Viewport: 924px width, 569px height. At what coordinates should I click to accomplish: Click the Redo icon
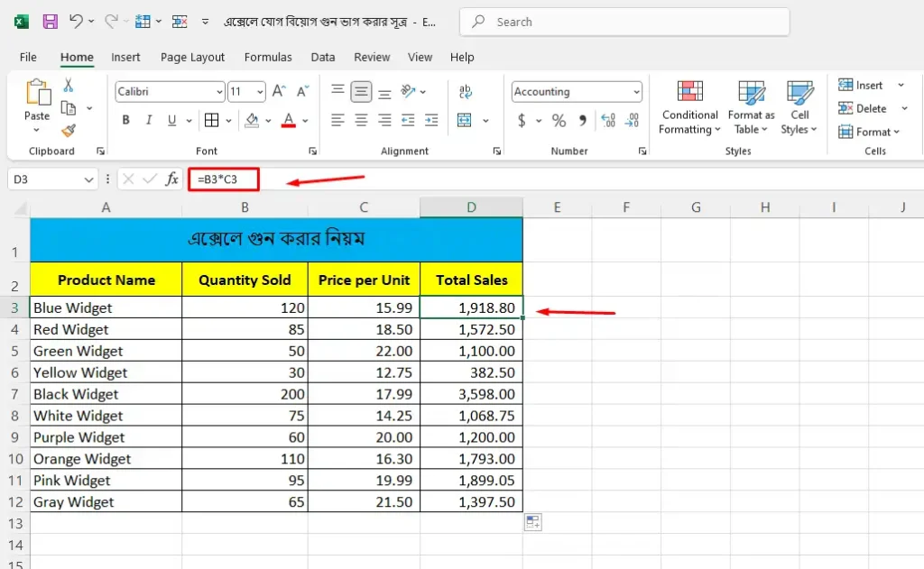point(111,22)
